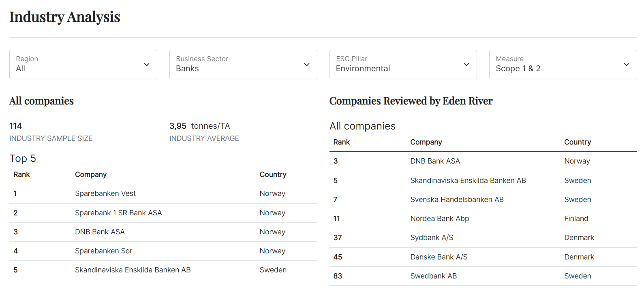The width and height of the screenshot is (644, 289).
Task: Click Norway country cell for DNB Bank ASA in reviewed table
Action: (x=577, y=161)
